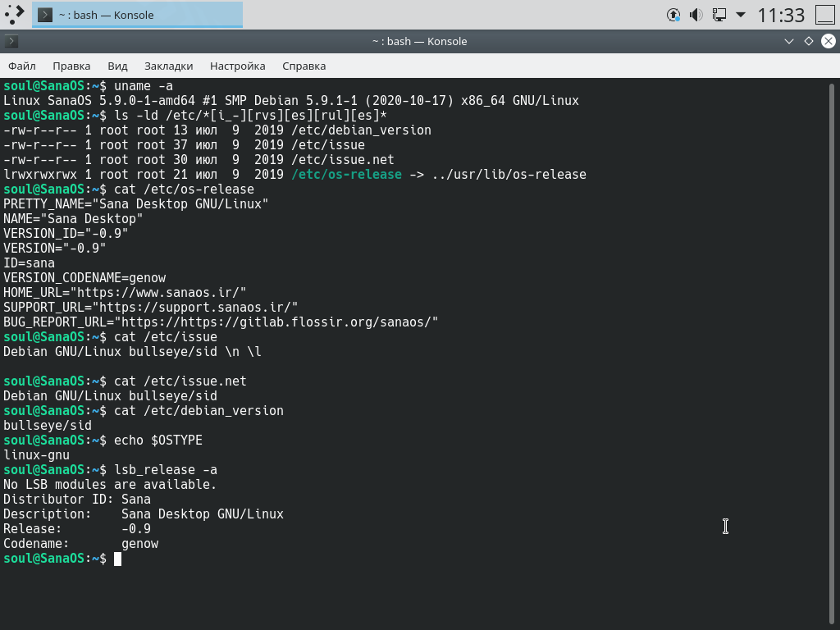This screenshot has width=840, height=630.
Task: Click the 'lsb_release -a' command text
Action: coord(166,470)
